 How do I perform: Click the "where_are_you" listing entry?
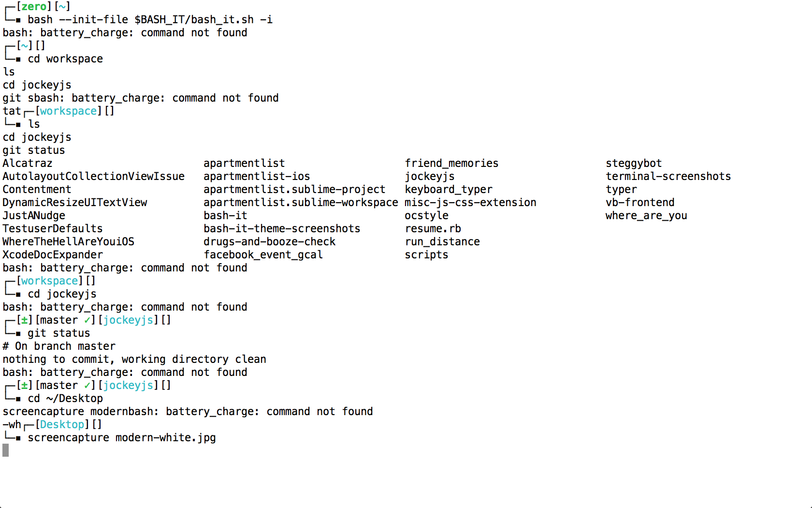pos(646,215)
